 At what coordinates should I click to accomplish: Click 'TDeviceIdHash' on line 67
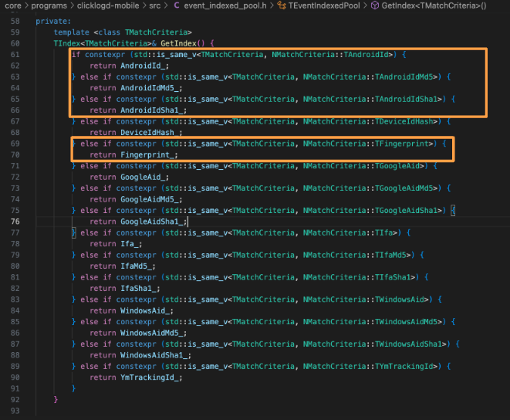point(404,121)
